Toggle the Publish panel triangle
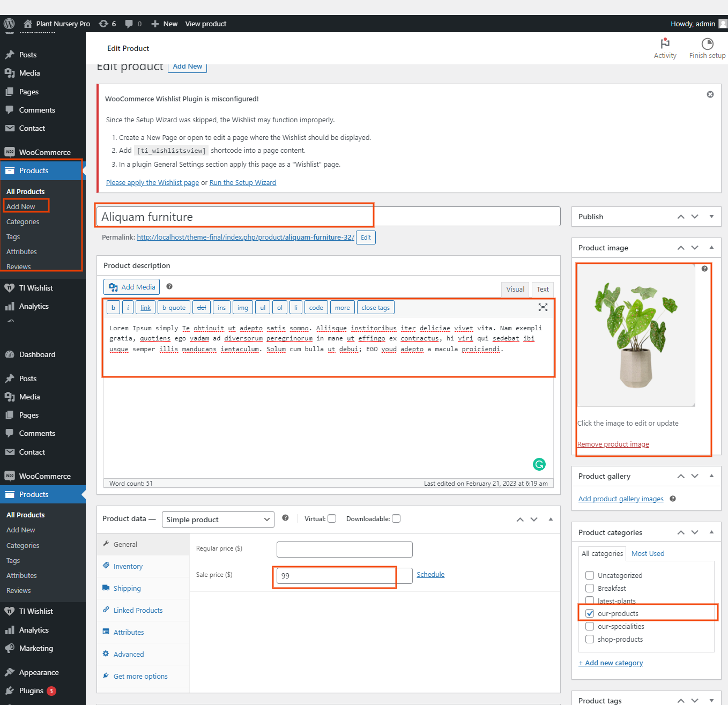Viewport: 728px width, 705px height. (711, 217)
